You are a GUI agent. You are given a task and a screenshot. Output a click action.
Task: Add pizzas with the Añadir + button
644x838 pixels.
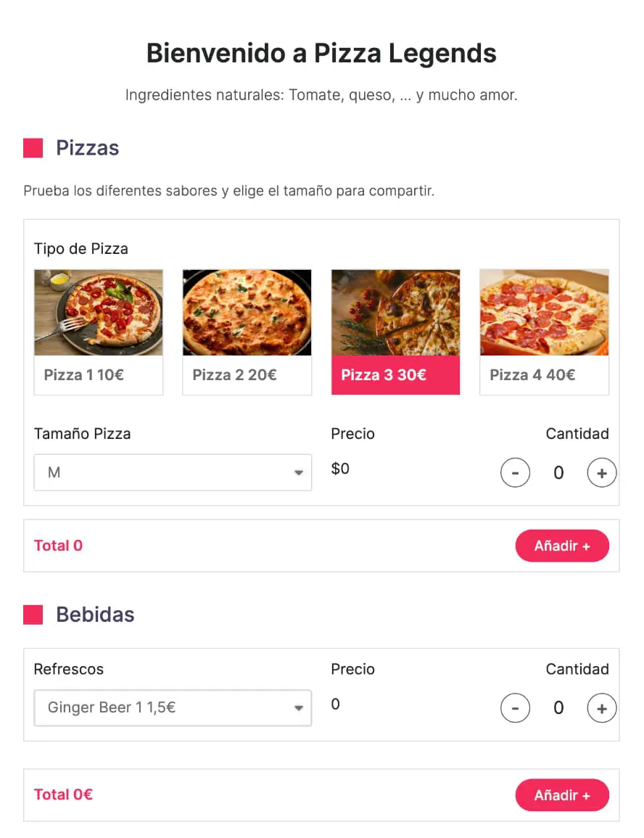562,546
